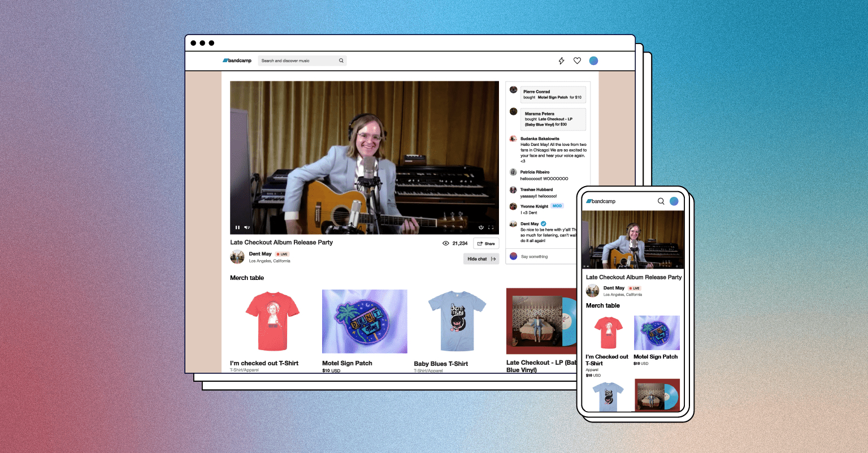Pause the desktop live stream video
The width and height of the screenshot is (868, 453).
coord(237,227)
